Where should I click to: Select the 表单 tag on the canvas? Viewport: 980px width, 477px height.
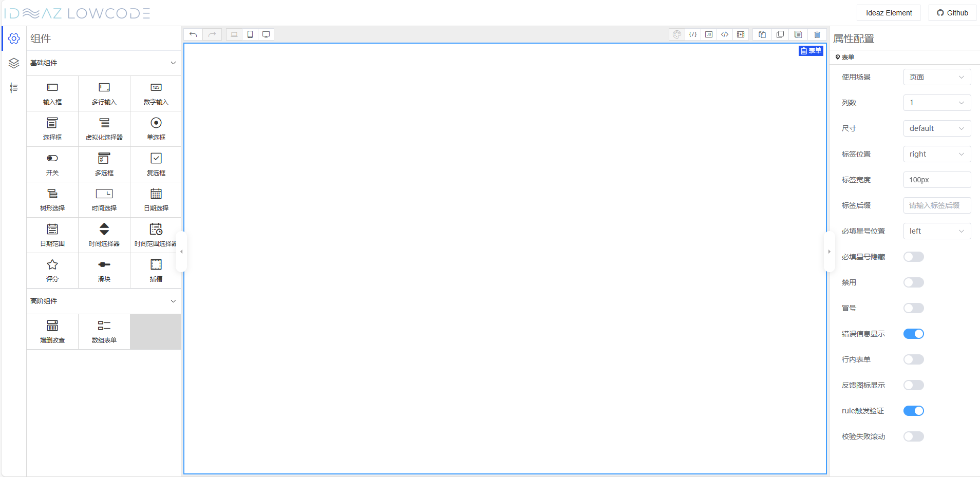(811, 51)
